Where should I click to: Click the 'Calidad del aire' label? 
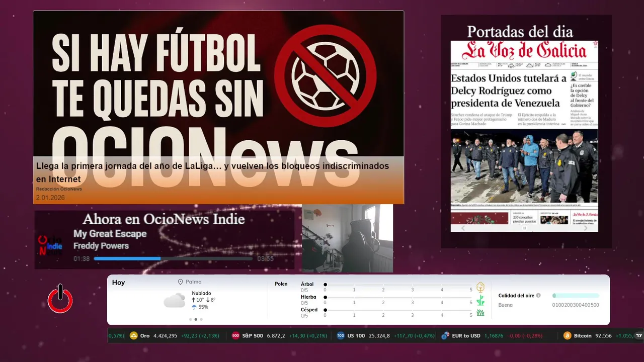click(x=516, y=296)
